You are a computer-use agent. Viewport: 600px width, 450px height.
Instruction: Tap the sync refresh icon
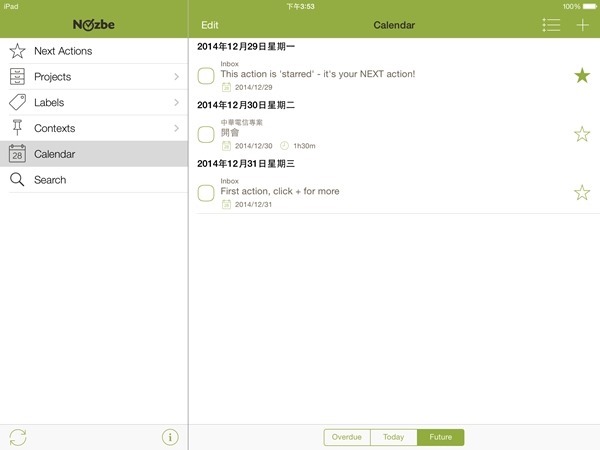pyautogui.click(x=18, y=437)
